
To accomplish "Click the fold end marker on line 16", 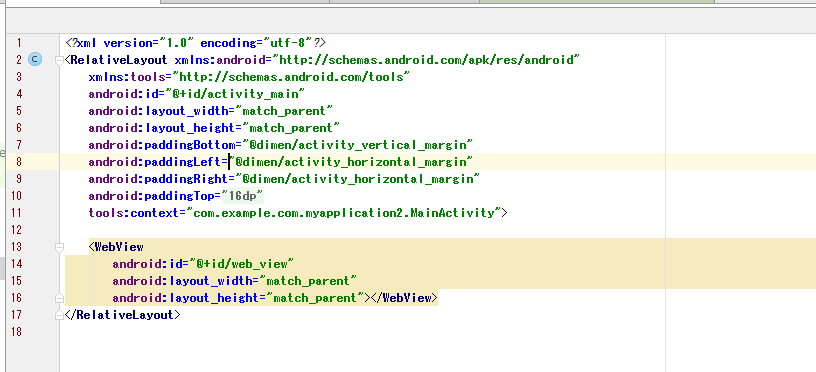I will (59, 298).
